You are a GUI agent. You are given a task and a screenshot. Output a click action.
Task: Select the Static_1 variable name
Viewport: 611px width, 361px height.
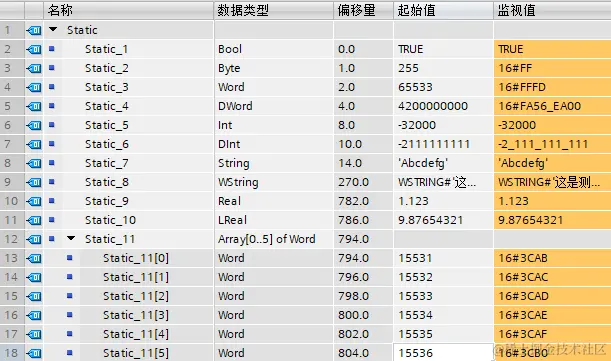[106, 49]
